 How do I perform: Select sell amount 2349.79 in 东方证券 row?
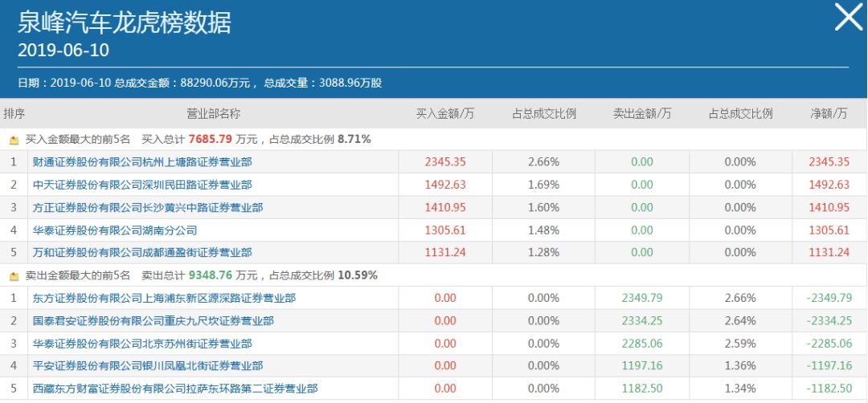[x=642, y=298]
